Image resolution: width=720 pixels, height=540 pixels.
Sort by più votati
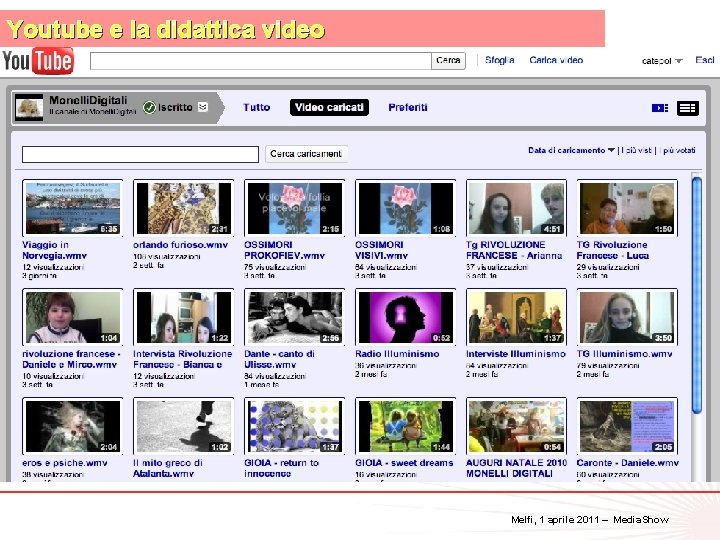(x=679, y=150)
